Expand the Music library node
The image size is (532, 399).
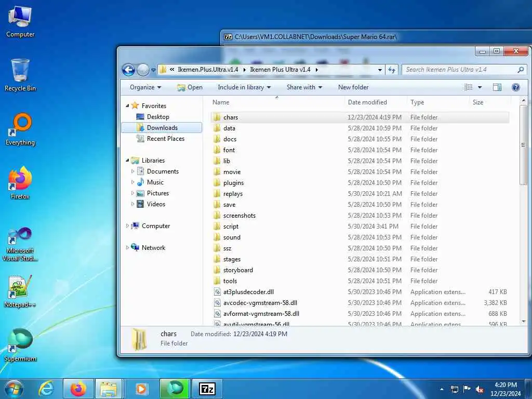(x=132, y=182)
